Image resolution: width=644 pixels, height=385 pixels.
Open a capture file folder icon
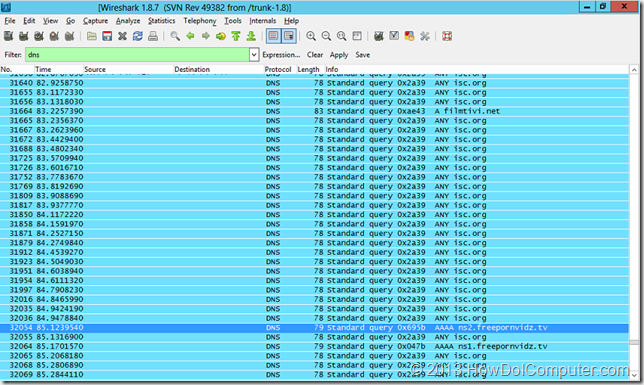pos(92,36)
